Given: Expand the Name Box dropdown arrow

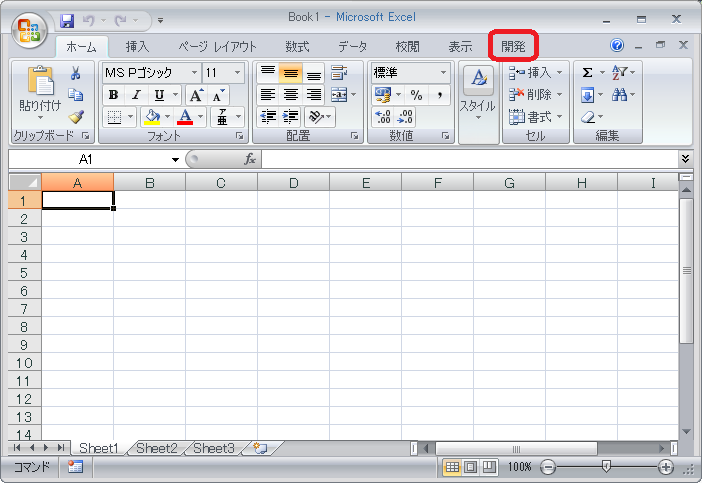Looking at the screenshot, I should (x=176, y=159).
